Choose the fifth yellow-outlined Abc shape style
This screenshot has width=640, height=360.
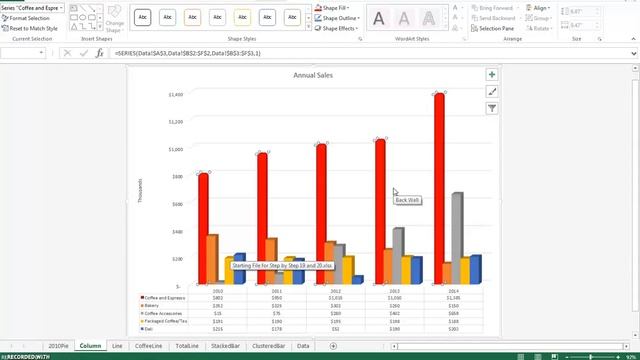pyautogui.click(x=242, y=18)
